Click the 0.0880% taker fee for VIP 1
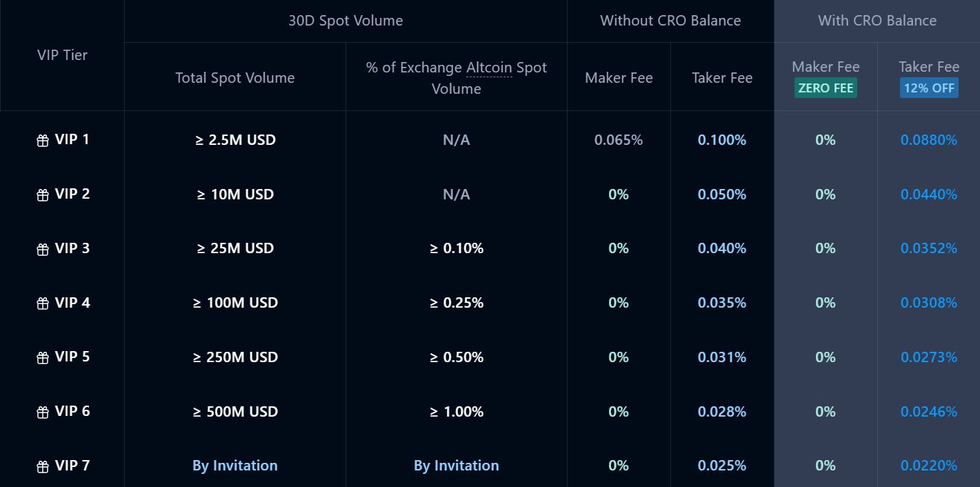980x487 pixels. [928, 140]
